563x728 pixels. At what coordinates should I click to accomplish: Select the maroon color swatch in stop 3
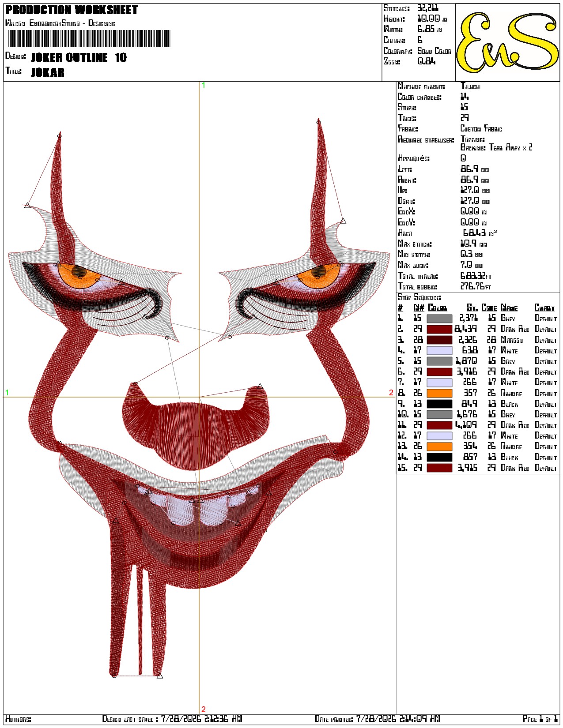439,340
